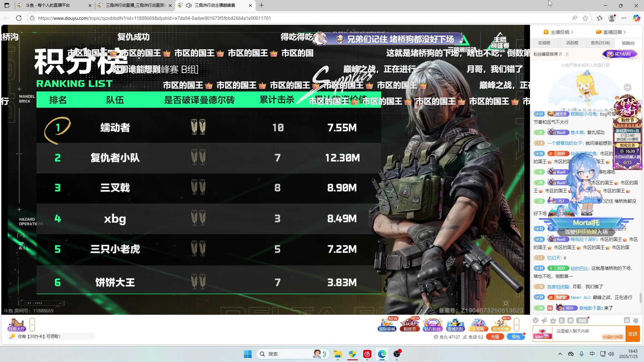
Task: Switch to the 三角洲行动直播 second browser tab
Action: coord(135,5)
